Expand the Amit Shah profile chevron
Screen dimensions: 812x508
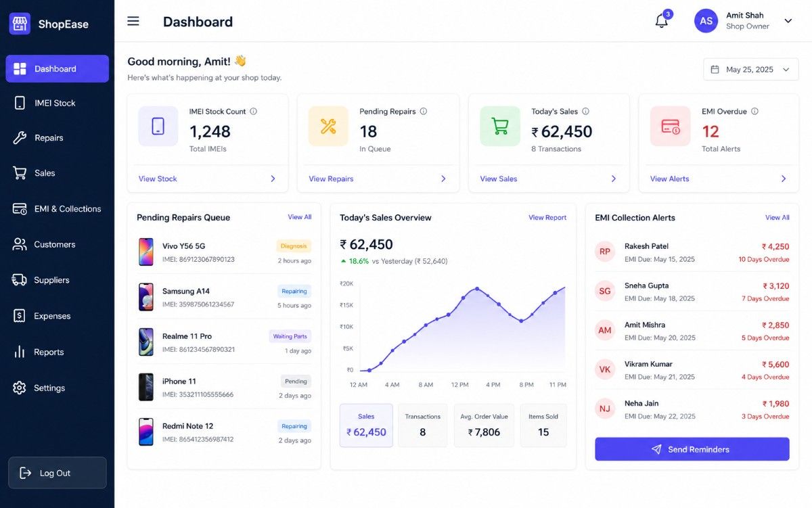click(788, 21)
